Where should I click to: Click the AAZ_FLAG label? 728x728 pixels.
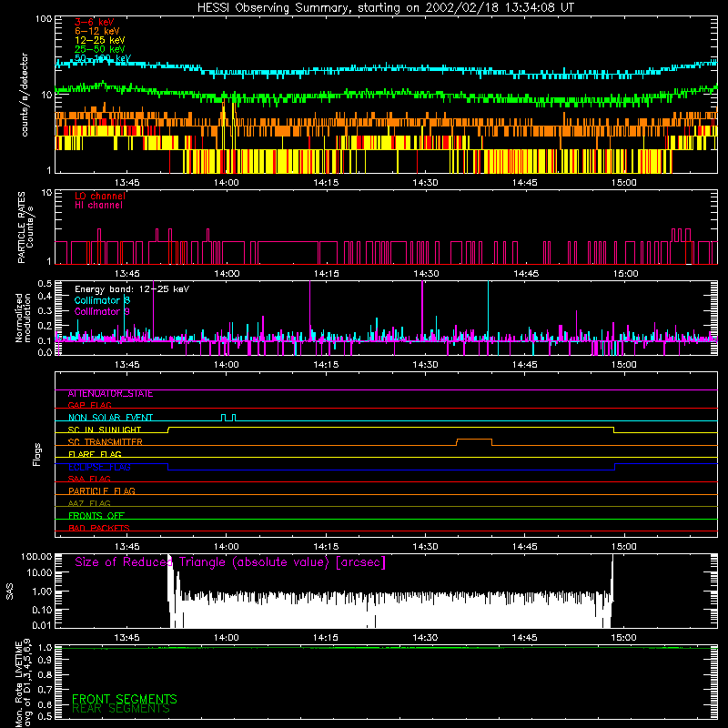pyautogui.click(x=89, y=503)
